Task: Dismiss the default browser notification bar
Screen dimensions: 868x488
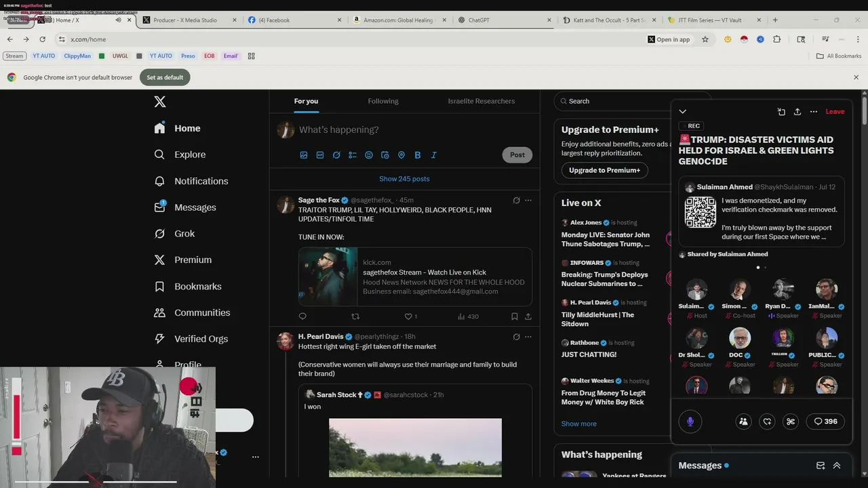Action: tap(856, 77)
